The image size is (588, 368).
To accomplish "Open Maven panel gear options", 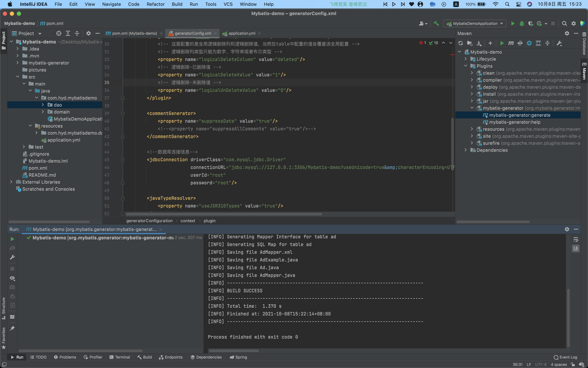I will pos(567,33).
